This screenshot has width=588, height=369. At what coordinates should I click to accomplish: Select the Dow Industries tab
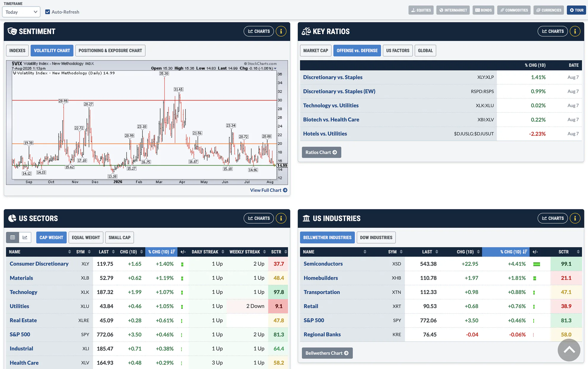click(x=376, y=238)
